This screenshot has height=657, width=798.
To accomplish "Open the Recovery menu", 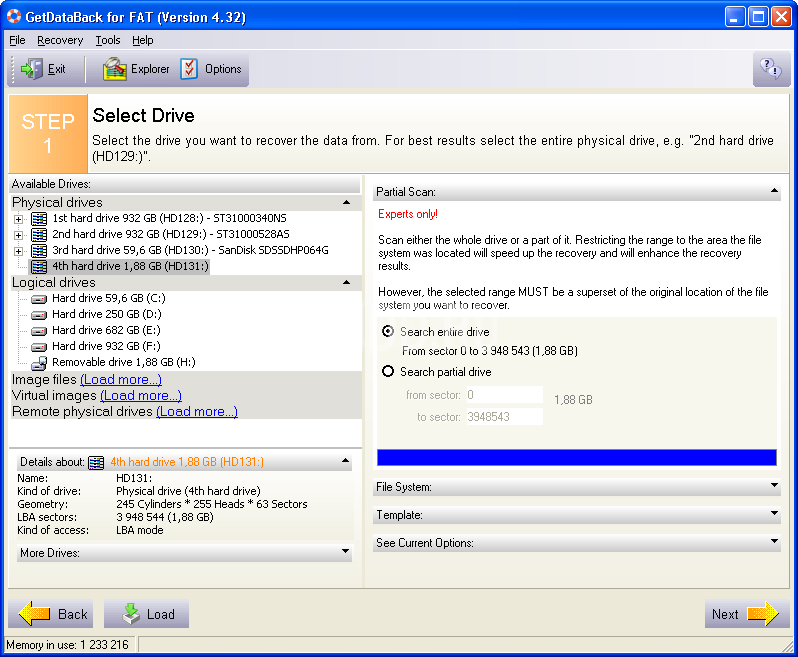I will (60, 40).
